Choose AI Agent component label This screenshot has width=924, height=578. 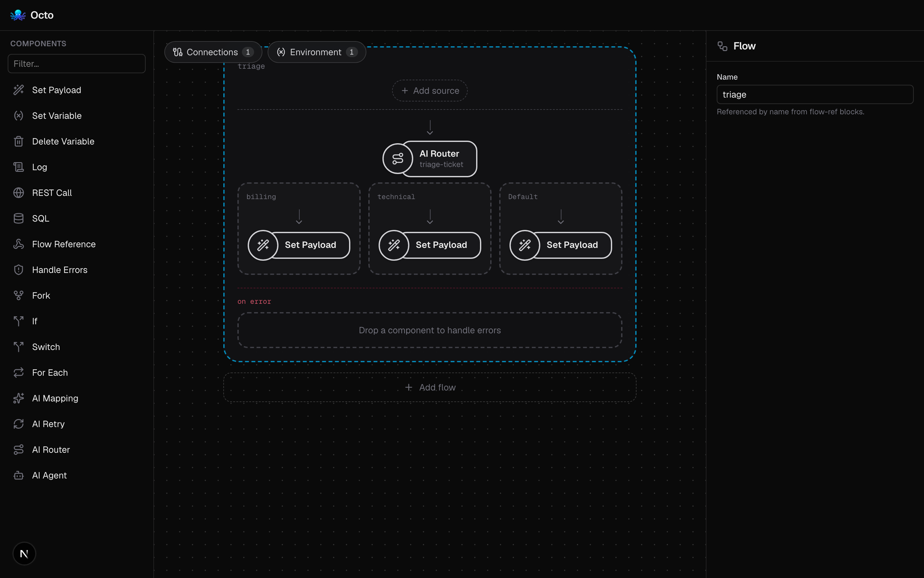point(49,475)
